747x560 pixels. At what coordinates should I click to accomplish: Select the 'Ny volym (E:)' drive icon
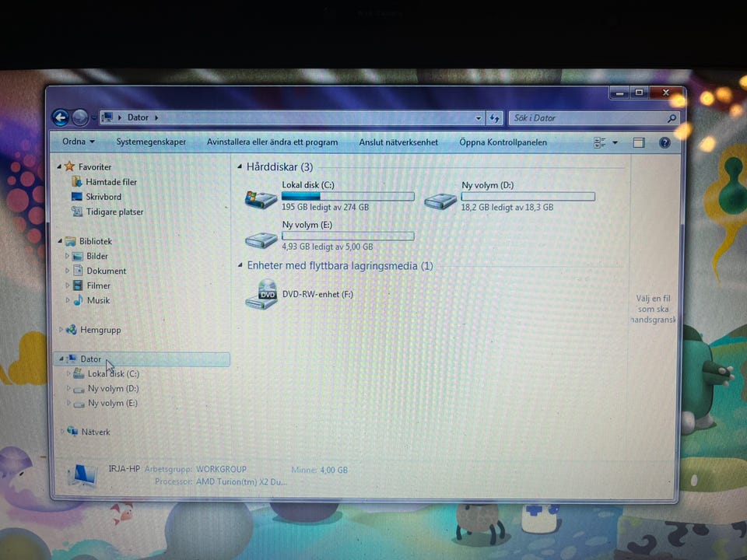(261, 240)
